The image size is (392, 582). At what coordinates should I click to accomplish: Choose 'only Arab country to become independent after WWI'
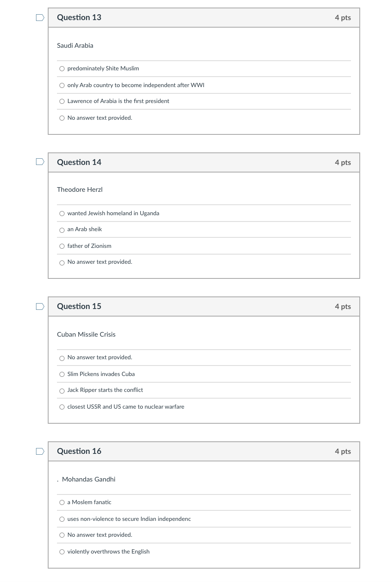pyautogui.click(x=62, y=85)
